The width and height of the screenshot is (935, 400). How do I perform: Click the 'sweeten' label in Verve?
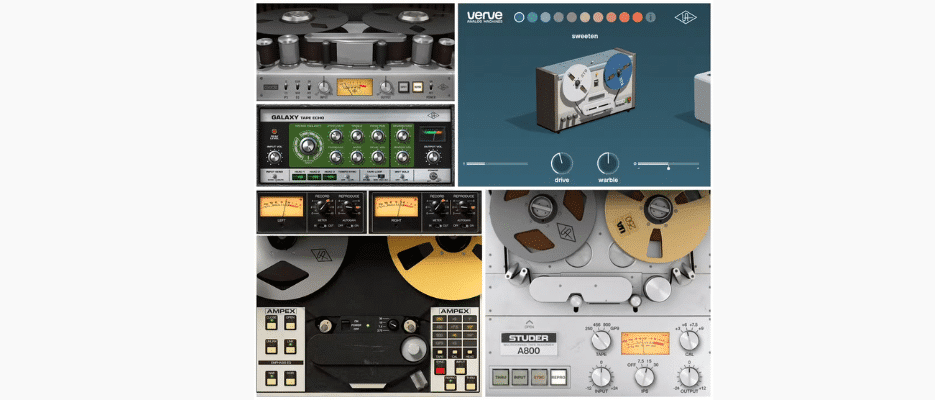[583, 36]
